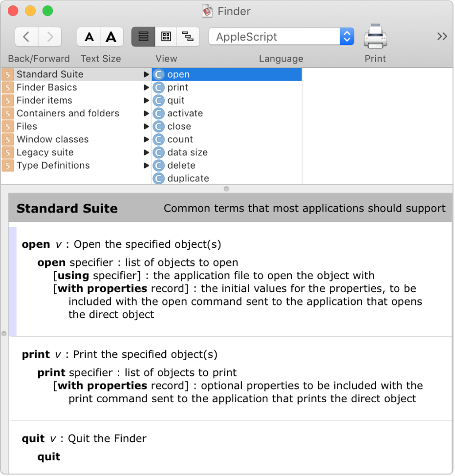
Task: Show more toolbar items via overflow chevrons
Action: (442, 37)
